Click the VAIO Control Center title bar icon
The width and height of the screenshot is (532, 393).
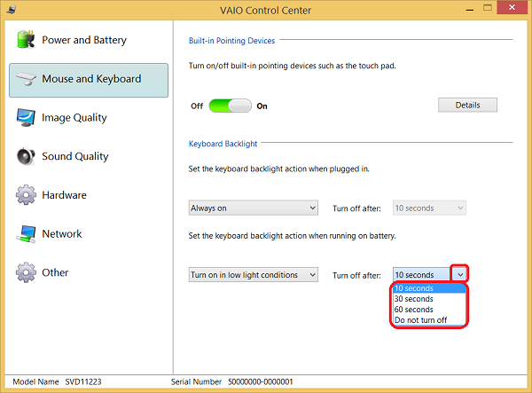coord(12,9)
